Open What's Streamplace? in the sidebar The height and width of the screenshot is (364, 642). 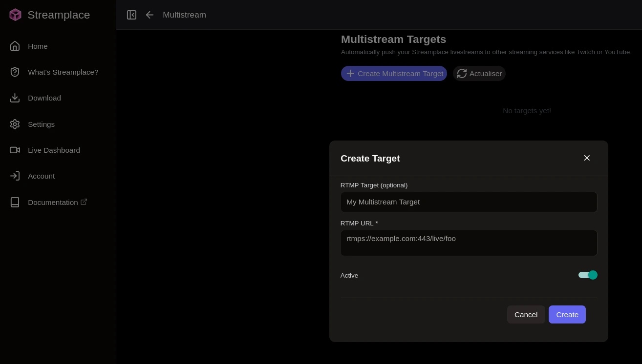[63, 72]
